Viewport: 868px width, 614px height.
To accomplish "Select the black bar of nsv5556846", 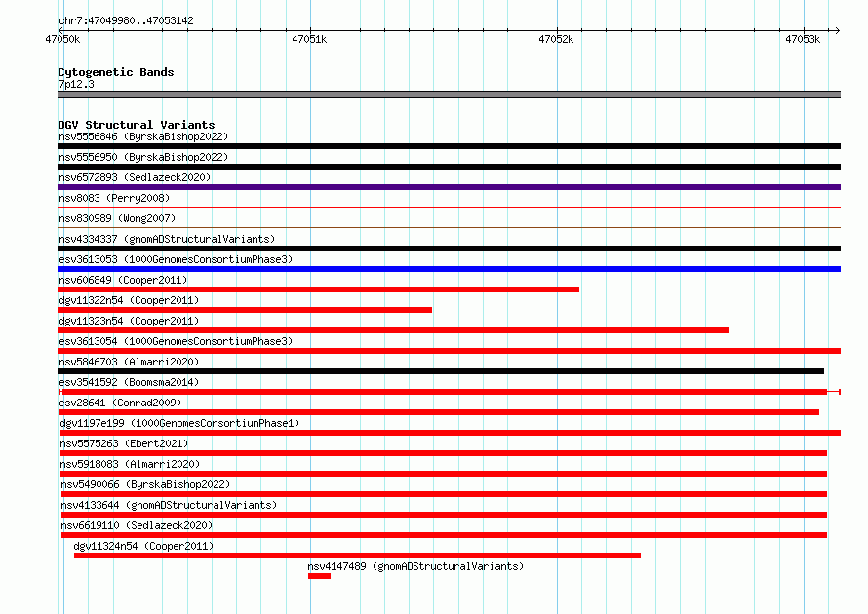I will (449, 146).
